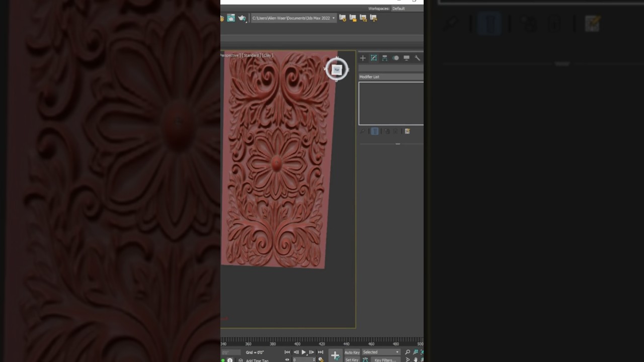Toggle Set Key mode

352,360
